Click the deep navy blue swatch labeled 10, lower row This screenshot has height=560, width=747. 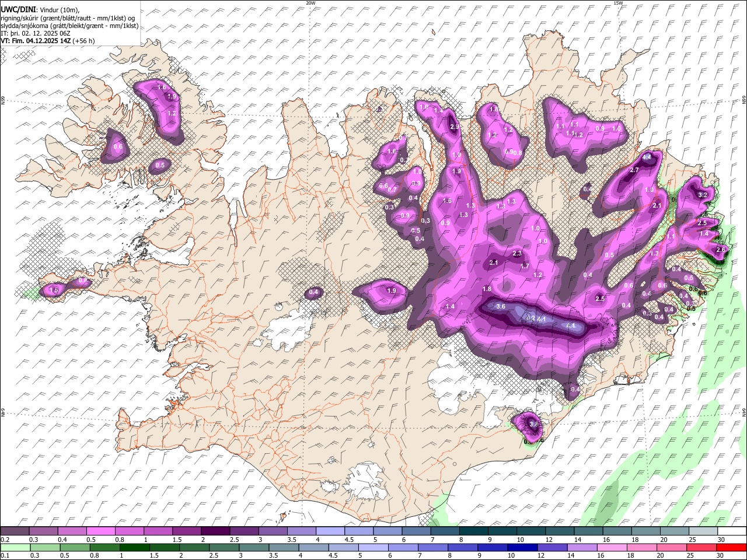pos(522,547)
